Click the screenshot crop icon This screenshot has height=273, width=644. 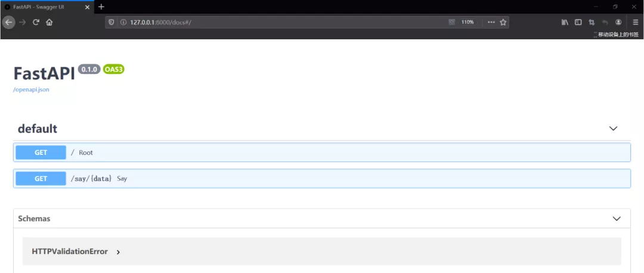pyautogui.click(x=592, y=22)
